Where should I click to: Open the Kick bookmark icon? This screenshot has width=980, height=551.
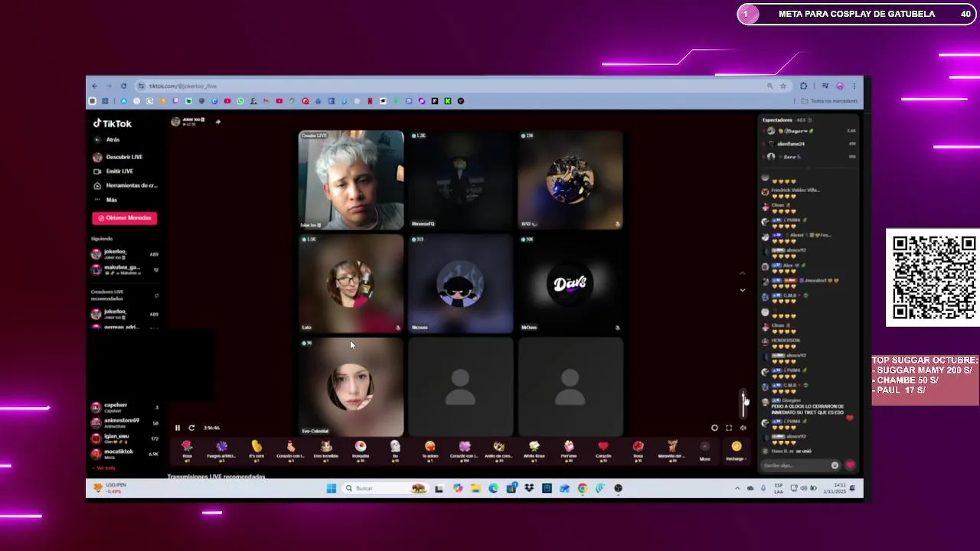(x=448, y=101)
